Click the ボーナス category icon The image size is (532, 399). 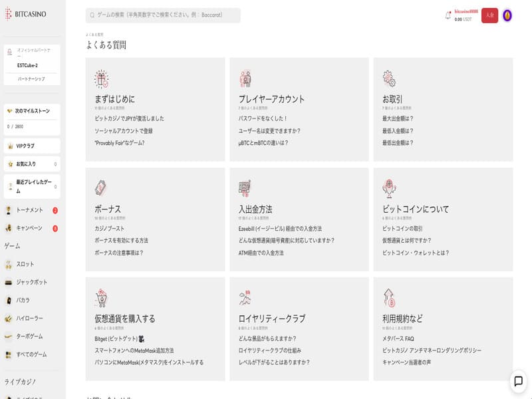click(101, 188)
